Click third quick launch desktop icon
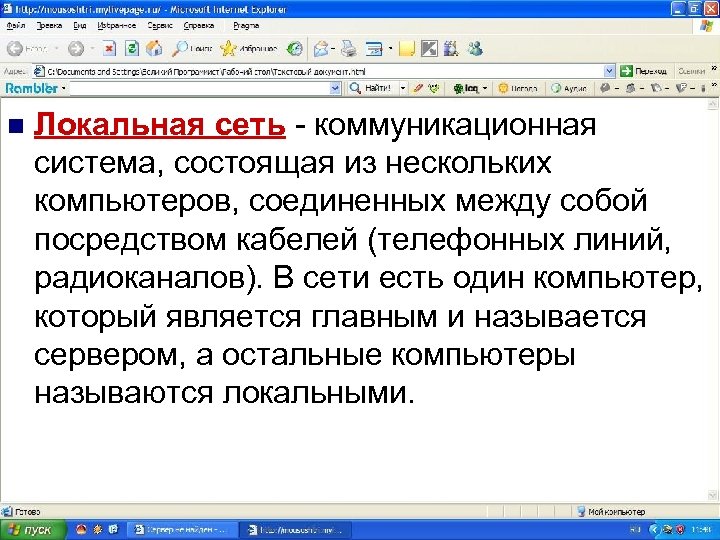The image size is (720, 540). 114,530
